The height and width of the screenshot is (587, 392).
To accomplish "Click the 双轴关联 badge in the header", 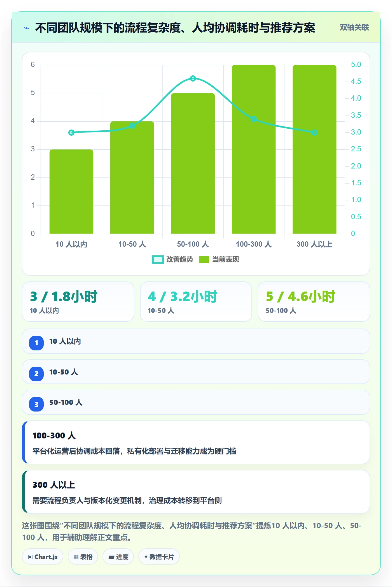I will 354,27.
